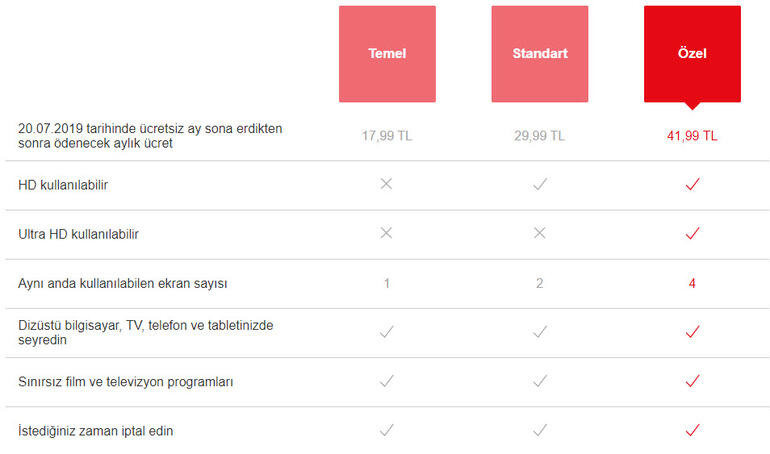Image resolution: width=770 pixels, height=454 pixels.
Task: Click the 17,99 TL price
Action: pyautogui.click(x=387, y=136)
